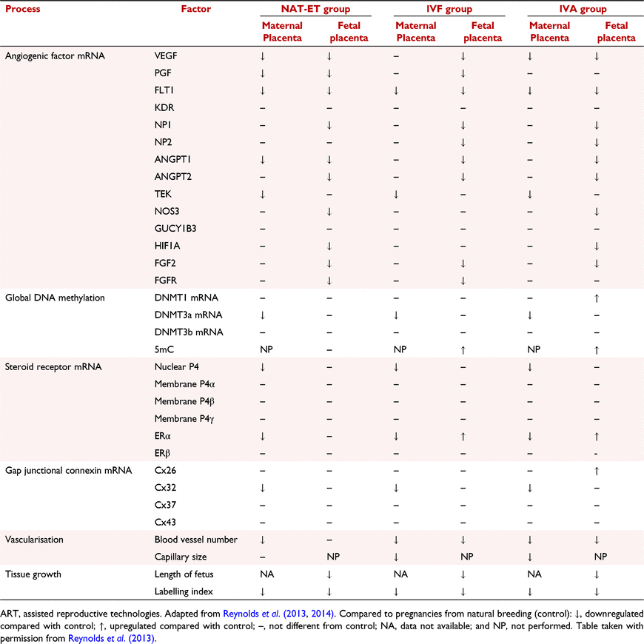Select the 'NP2' factor cell
The image size is (644, 644).
click(163, 142)
